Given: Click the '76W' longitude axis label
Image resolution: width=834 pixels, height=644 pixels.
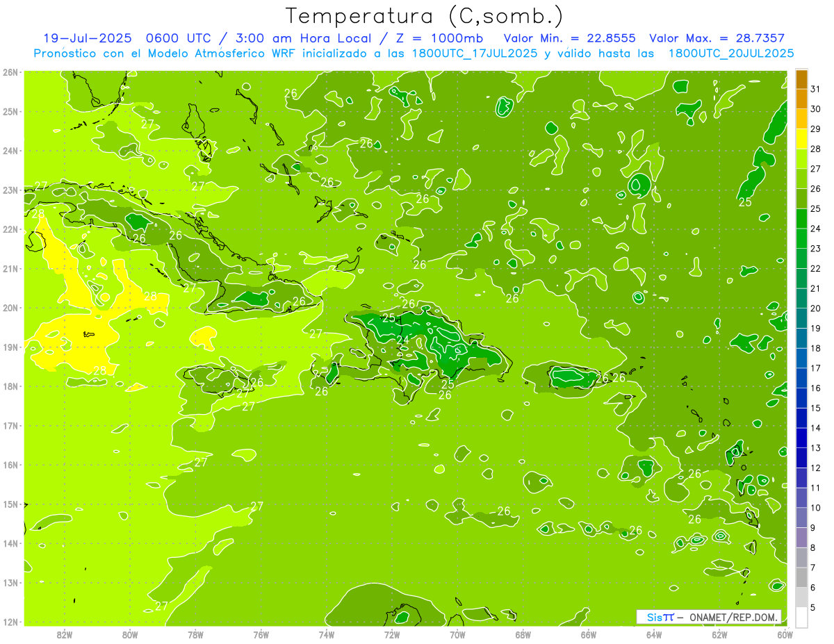Looking at the screenshot, I should pyautogui.click(x=261, y=634).
